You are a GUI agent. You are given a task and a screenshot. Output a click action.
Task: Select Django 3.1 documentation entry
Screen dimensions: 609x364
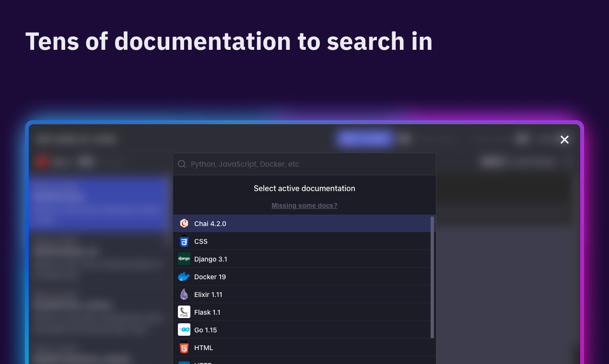(x=302, y=259)
